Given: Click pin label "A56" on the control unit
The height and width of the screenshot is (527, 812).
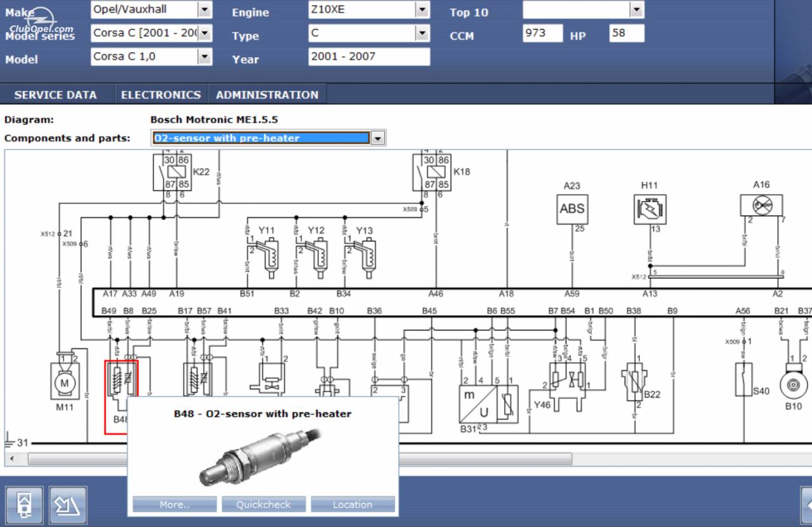Looking at the screenshot, I should point(743,311).
